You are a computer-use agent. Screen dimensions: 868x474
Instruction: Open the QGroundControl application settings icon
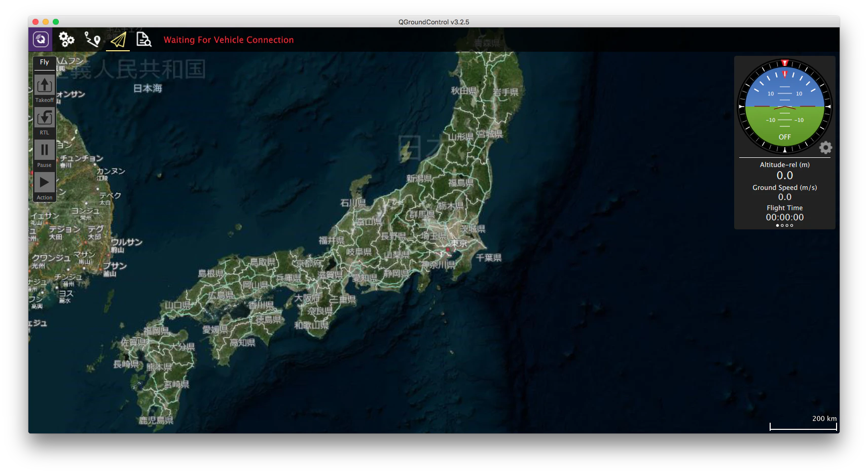click(x=41, y=39)
